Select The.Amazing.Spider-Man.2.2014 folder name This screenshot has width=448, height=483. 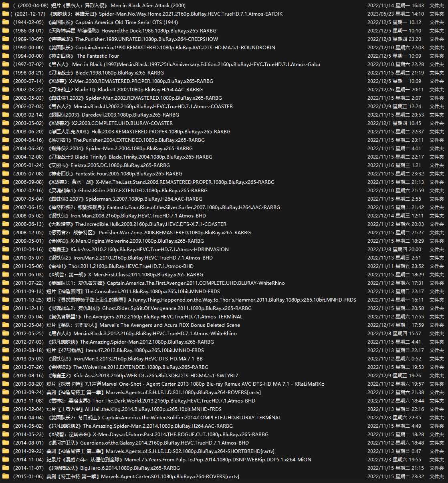tap(123, 426)
